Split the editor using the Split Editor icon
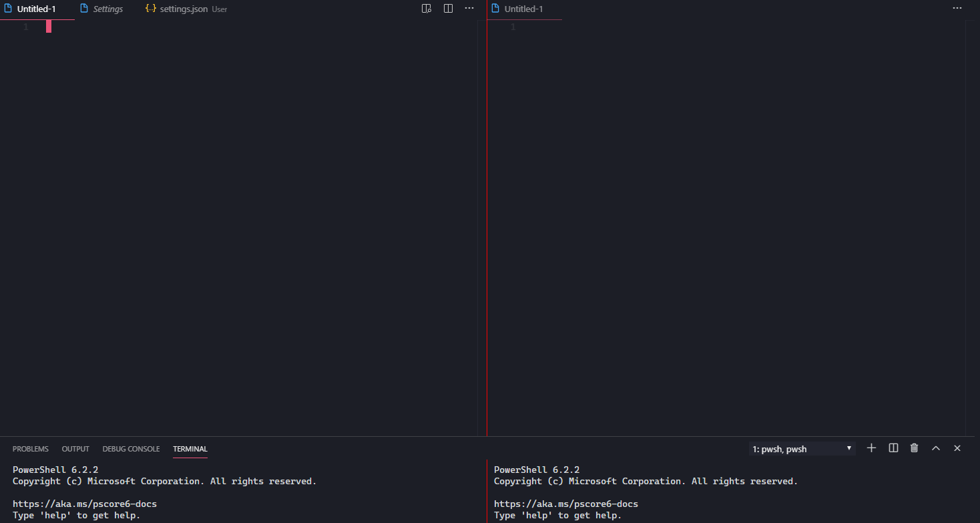The width and height of the screenshot is (980, 523). (x=447, y=8)
